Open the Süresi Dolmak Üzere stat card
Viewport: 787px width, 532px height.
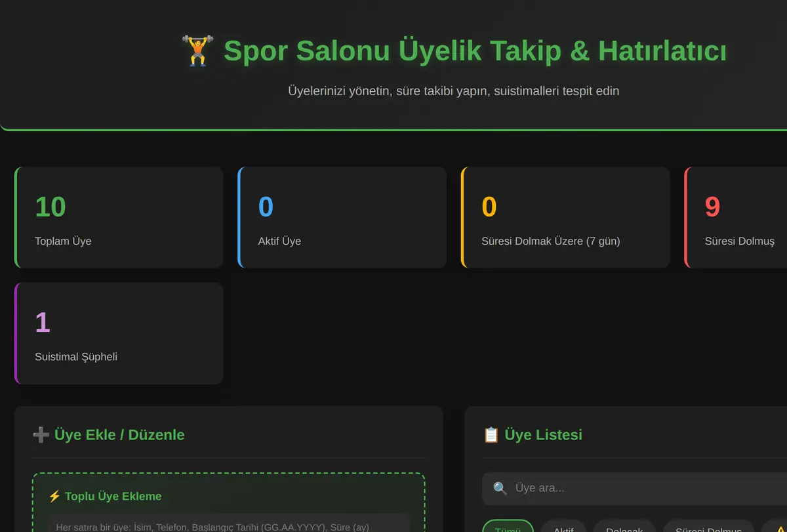click(x=565, y=217)
